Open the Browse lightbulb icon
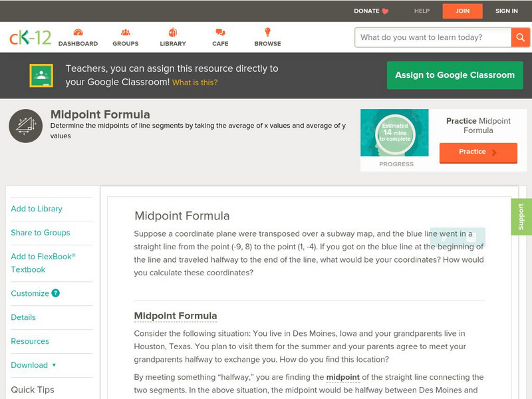 pyautogui.click(x=268, y=32)
